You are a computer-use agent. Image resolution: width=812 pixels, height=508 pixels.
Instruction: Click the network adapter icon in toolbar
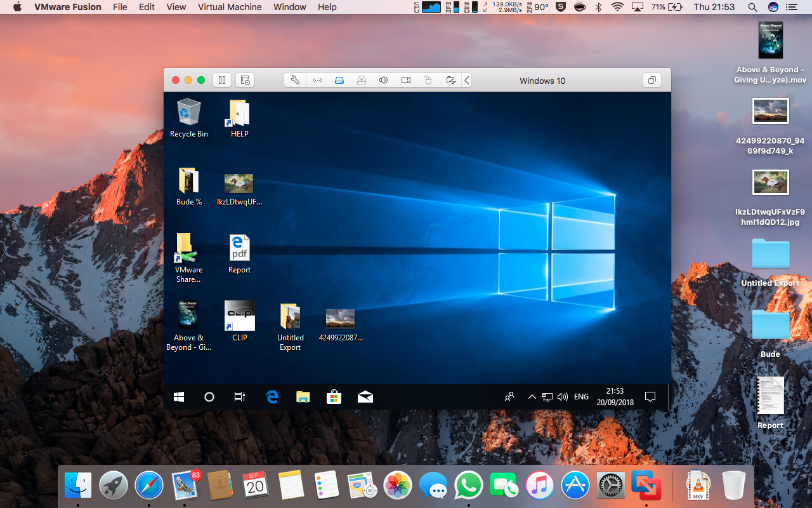pos(317,80)
